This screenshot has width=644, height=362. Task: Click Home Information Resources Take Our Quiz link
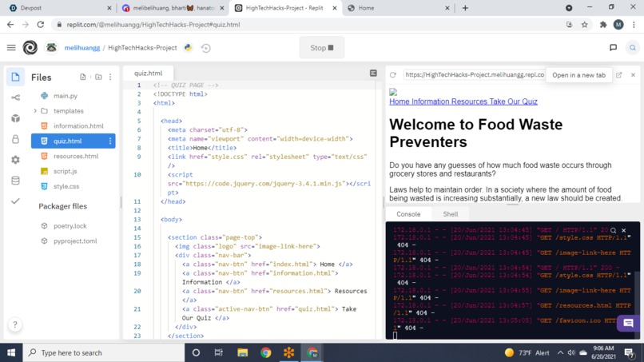[463, 101]
